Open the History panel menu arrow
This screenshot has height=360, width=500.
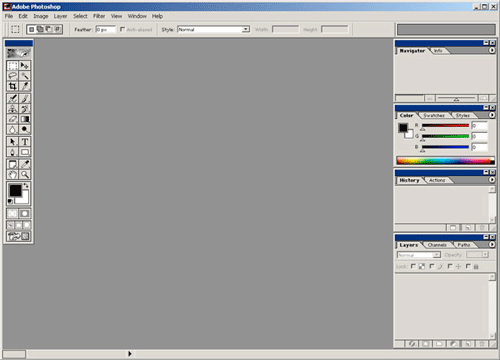[x=492, y=180]
